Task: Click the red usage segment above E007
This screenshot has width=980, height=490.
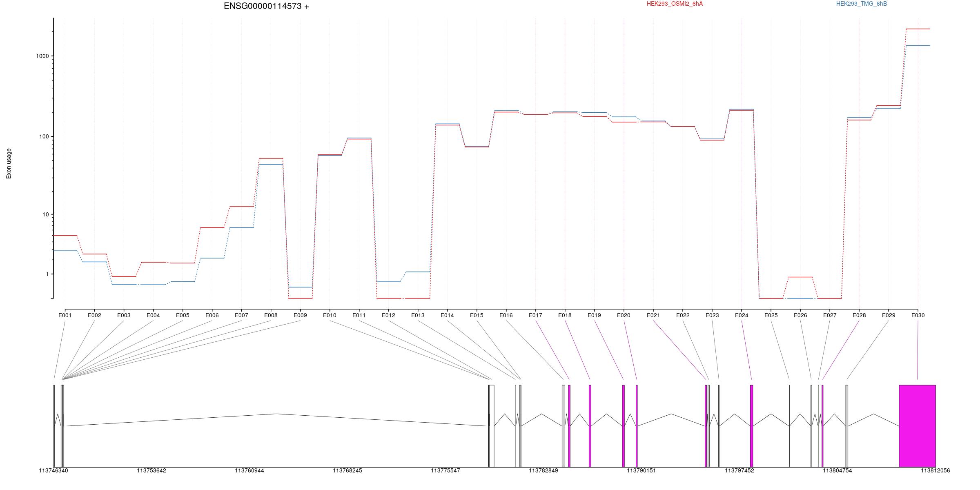Action: 241,207
